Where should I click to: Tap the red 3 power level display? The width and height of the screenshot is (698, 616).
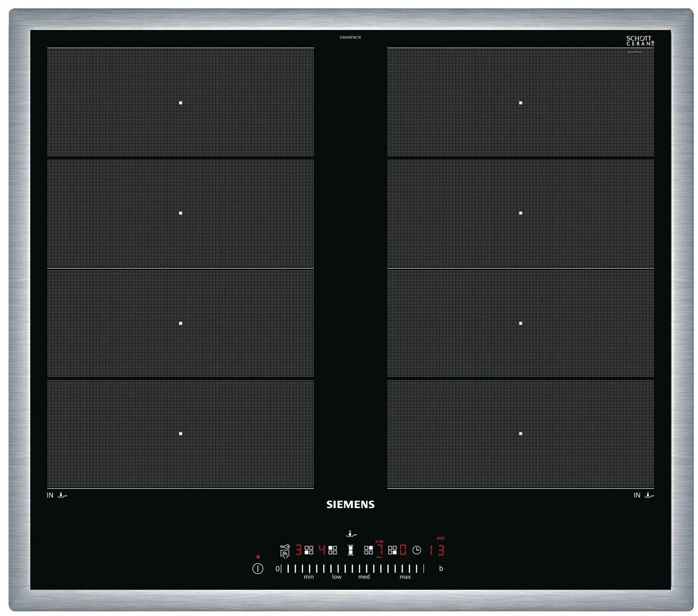(298, 550)
